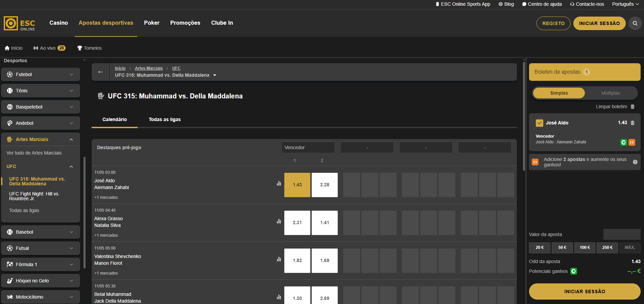Viewport: 644px width, 304px height.
Task: Open the Poker menu
Action: coord(151,23)
